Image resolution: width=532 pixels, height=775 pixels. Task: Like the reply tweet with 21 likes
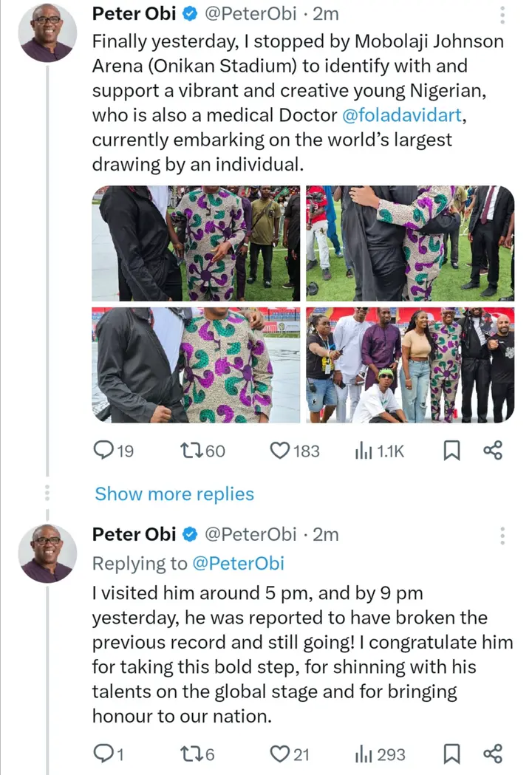279,754
